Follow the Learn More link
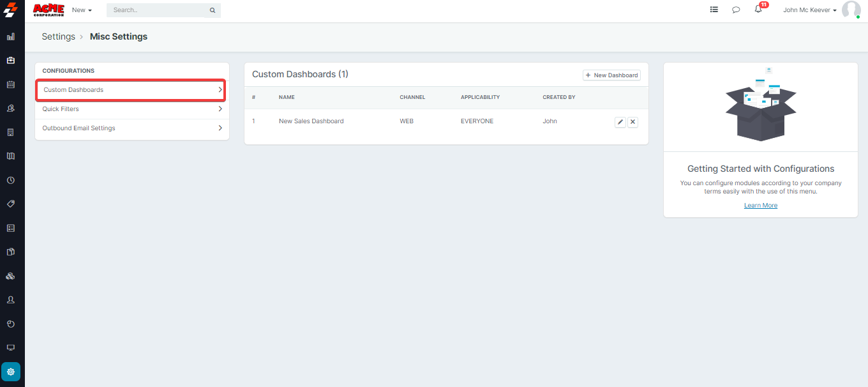This screenshot has width=868, height=387. (760, 206)
